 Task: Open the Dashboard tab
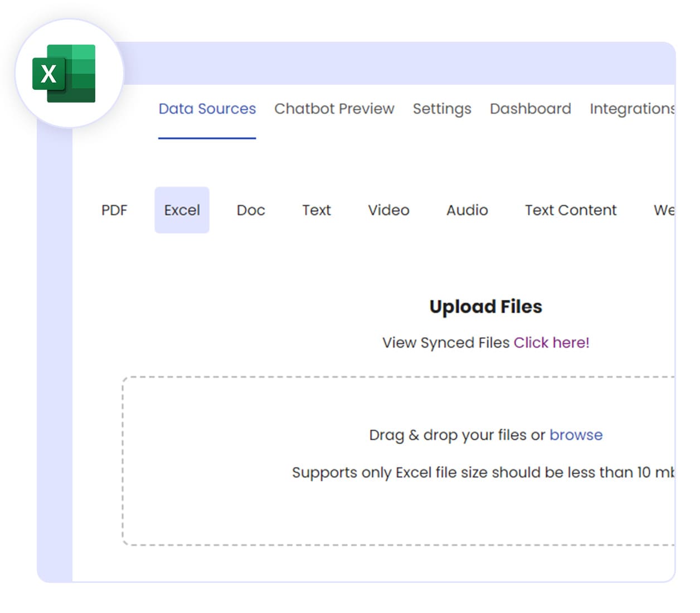(x=531, y=109)
